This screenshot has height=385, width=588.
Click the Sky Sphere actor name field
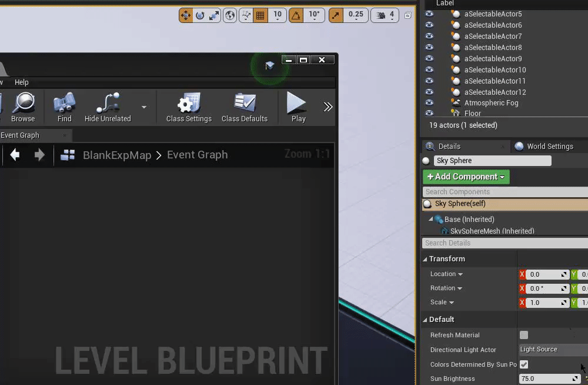(x=492, y=161)
